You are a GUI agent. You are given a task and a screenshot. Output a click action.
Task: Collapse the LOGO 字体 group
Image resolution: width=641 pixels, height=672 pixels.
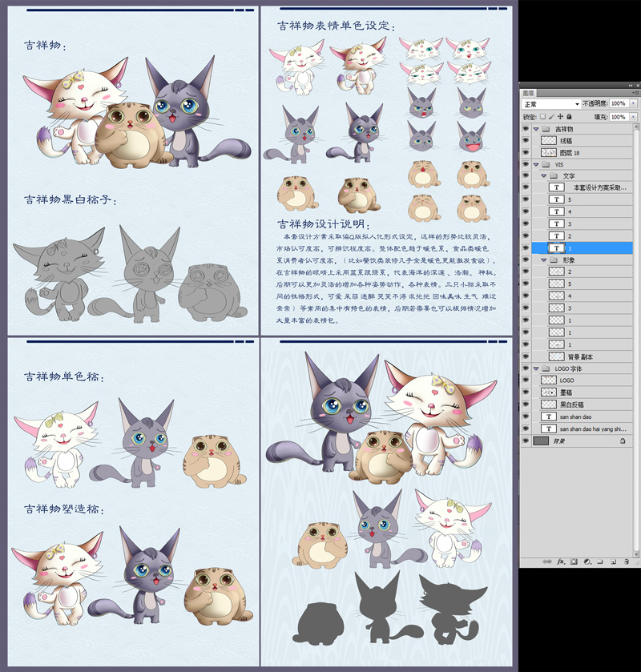pos(536,368)
